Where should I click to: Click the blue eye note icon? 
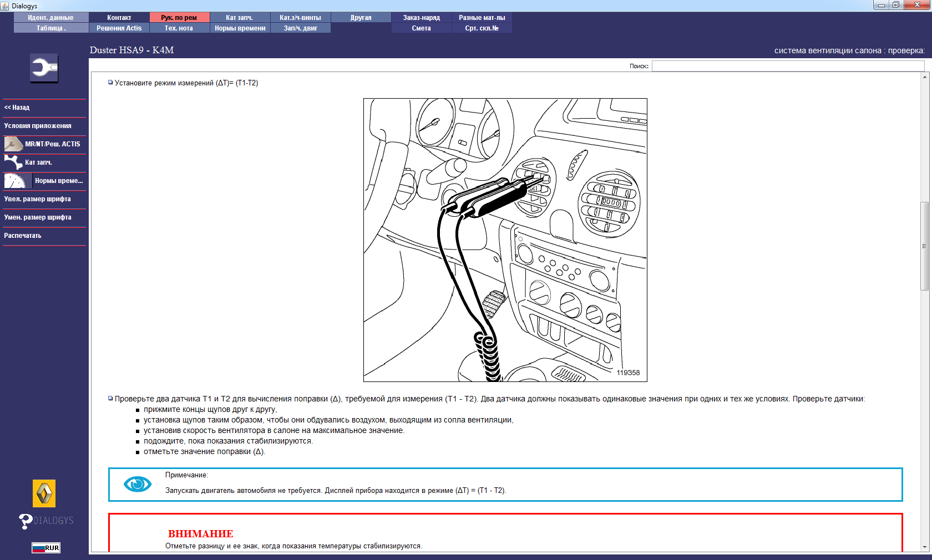tap(138, 484)
